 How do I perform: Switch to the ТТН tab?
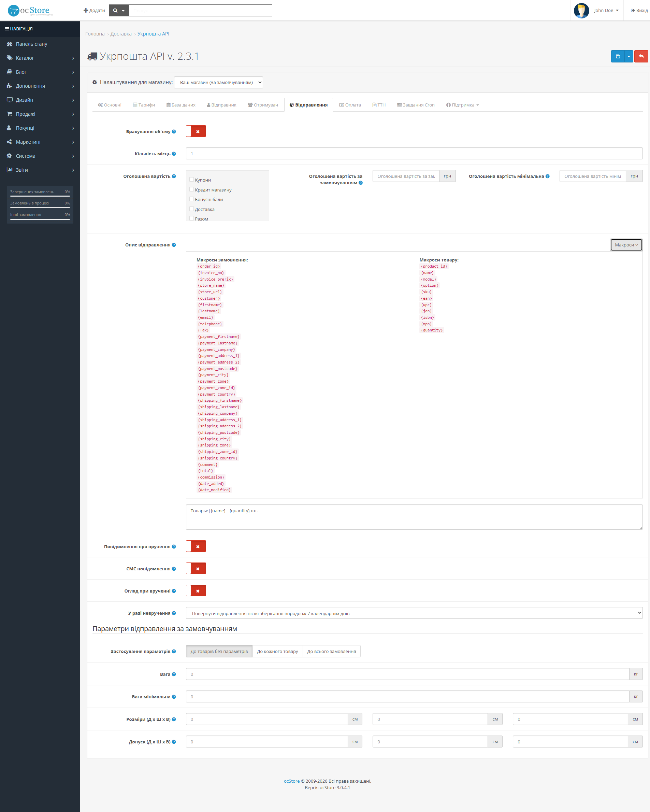379,105
